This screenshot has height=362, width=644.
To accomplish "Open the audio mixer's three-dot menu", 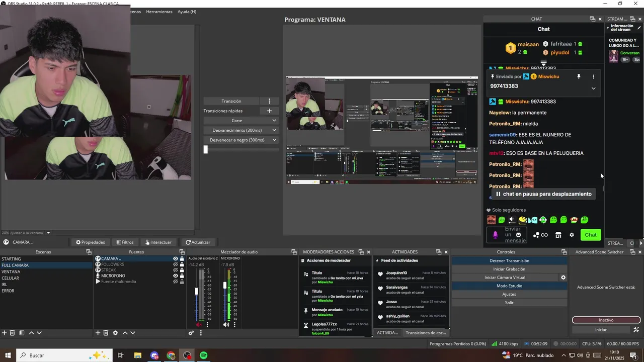I will (x=201, y=333).
